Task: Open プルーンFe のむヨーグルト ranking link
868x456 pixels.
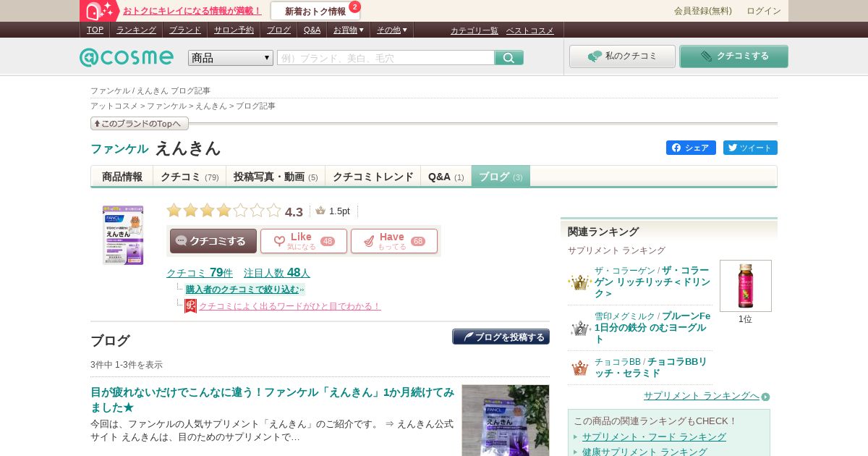Action: point(652,328)
